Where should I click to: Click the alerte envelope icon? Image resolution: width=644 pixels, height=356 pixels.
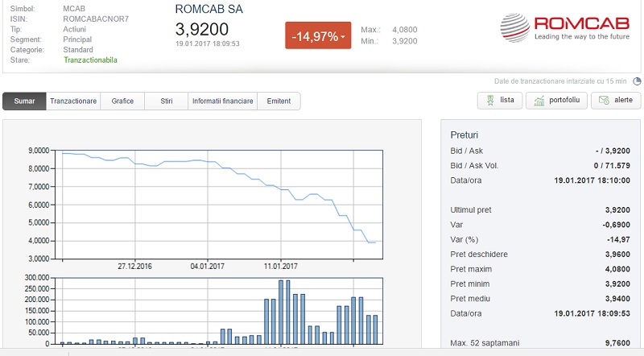pyautogui.click(x=604, y=101)
